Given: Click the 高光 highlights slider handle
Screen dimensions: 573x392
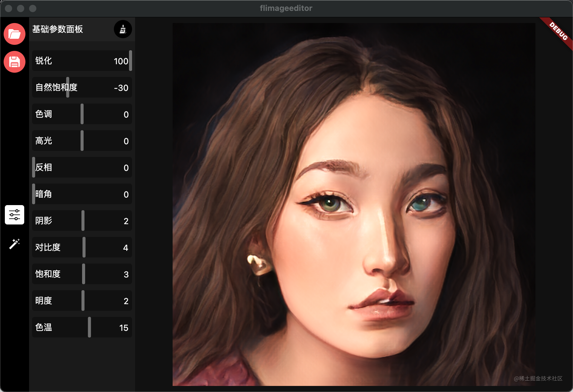Looking at the screenshot, I should pos(82,141).
